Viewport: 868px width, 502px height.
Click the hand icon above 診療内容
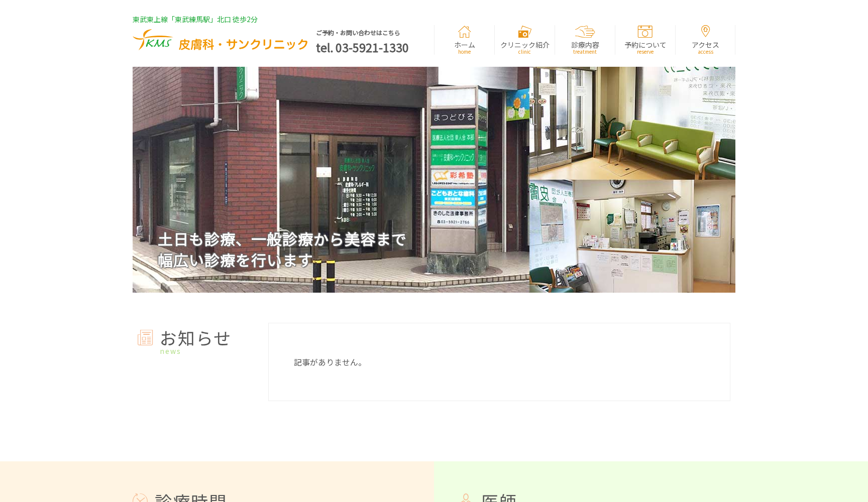coord(584,32)
